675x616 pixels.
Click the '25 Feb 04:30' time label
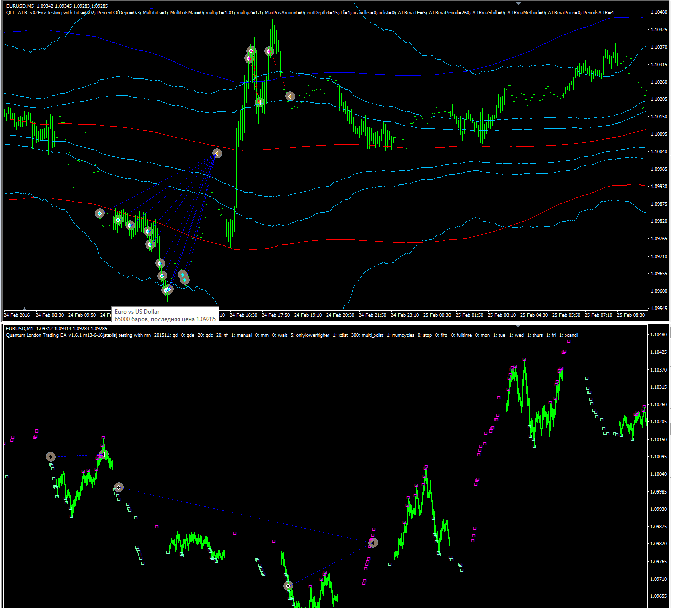[x=534, y=315]
